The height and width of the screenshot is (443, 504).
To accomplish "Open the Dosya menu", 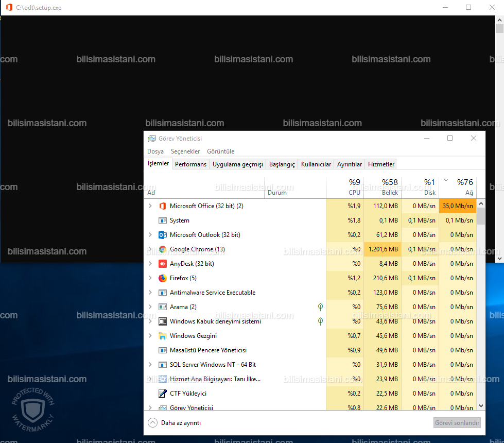I will coord(155,151).
